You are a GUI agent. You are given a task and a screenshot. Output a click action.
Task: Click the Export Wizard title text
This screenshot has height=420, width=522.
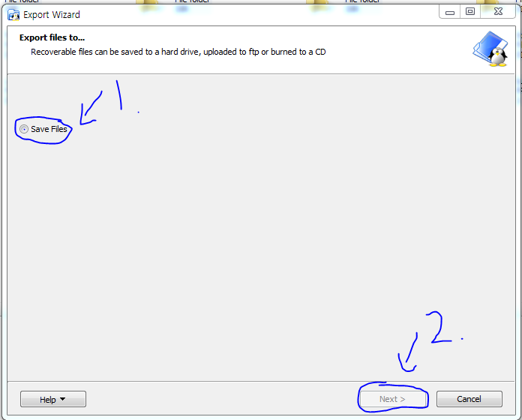52,15
